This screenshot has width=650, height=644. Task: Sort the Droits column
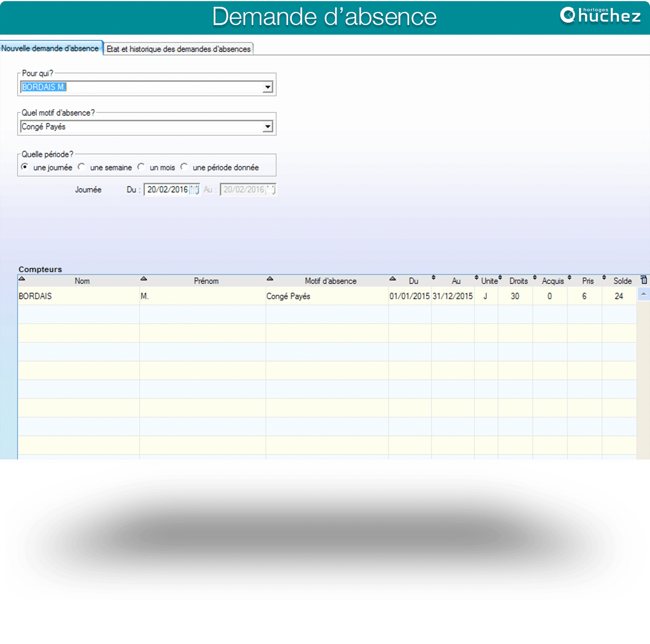[x=499, y=279]
